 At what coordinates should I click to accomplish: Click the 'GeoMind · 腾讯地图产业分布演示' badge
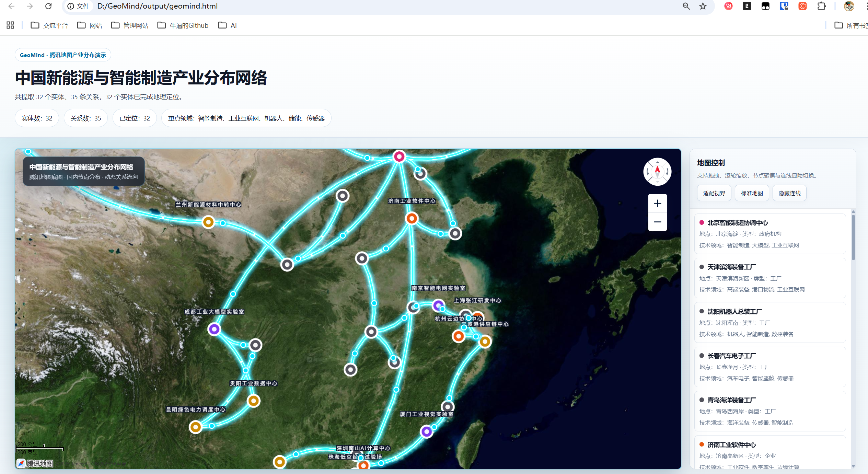[x=63, y=55]
